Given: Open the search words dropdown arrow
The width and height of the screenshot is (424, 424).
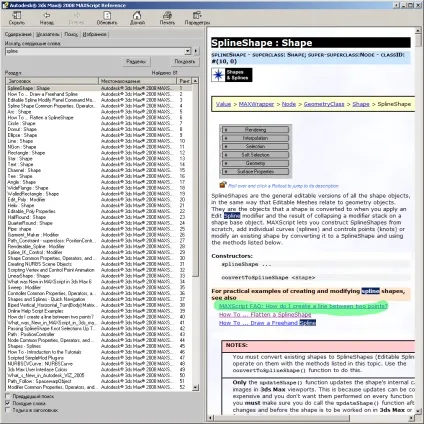Looking at the screenshot, I should point(188,51).
